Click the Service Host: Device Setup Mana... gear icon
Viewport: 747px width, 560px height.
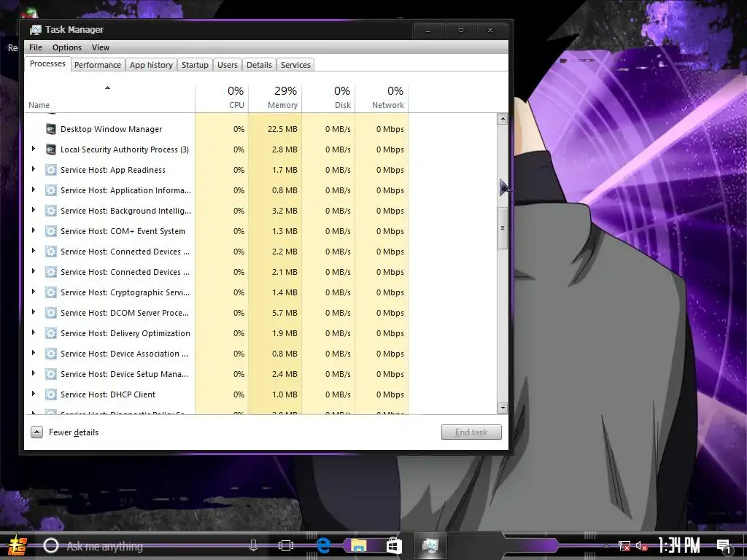[50, 374]
